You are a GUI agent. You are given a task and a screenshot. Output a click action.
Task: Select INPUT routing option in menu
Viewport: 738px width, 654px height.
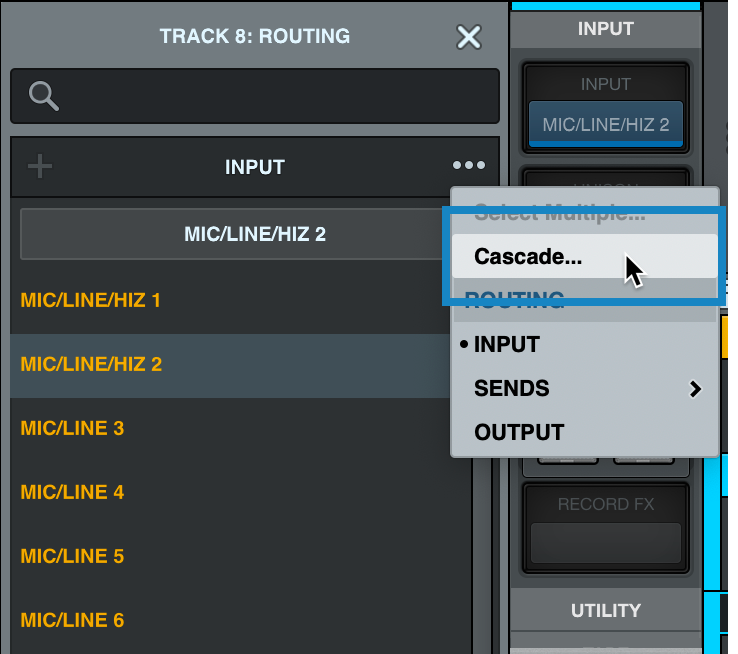point(585,344)
